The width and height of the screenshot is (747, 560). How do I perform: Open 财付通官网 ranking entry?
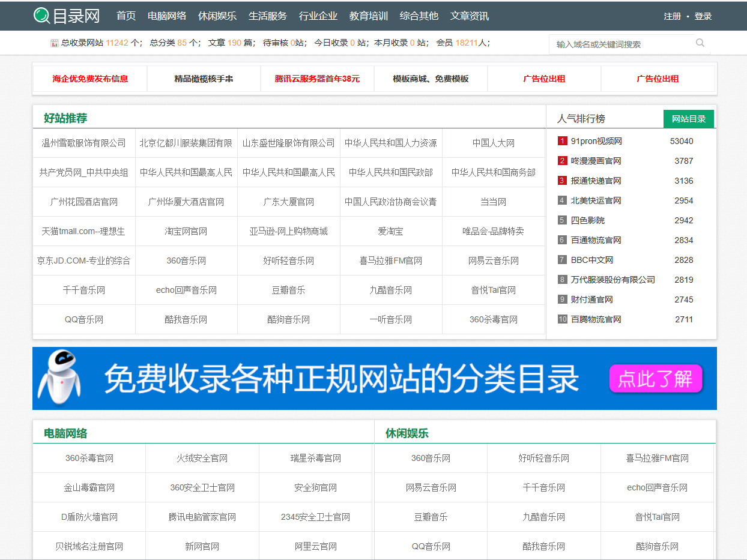click(x=591, y=300)
